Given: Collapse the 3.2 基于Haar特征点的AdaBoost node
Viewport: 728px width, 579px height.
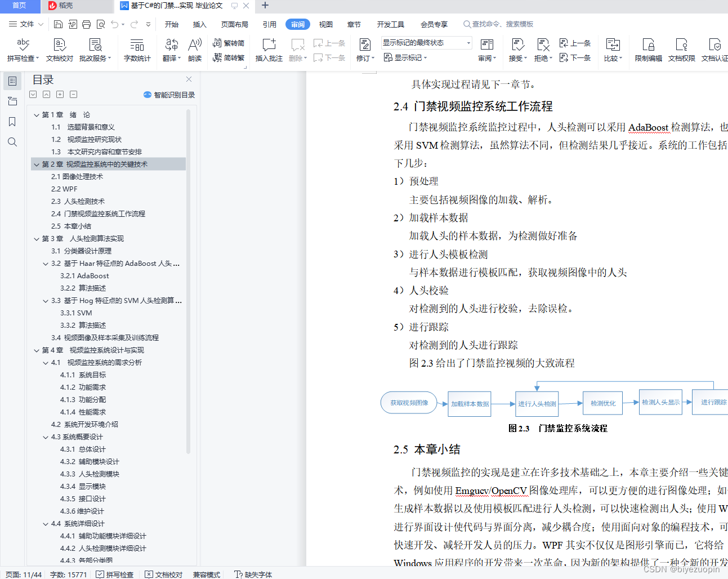Looking at the screenshot, I should [46, 264].
